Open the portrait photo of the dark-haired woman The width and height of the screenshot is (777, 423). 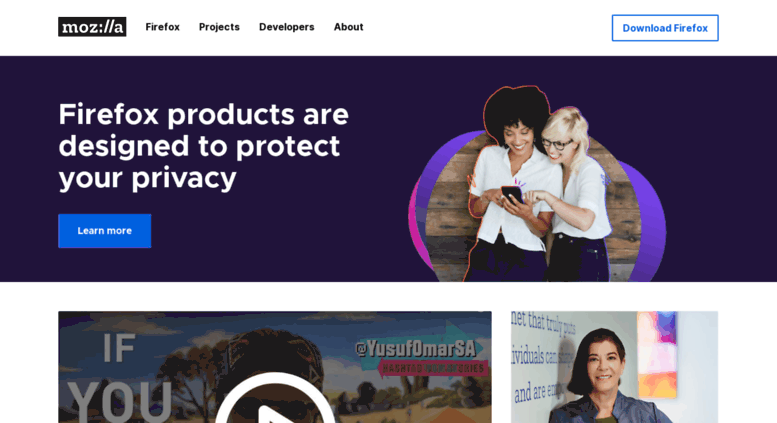point(614,367)
